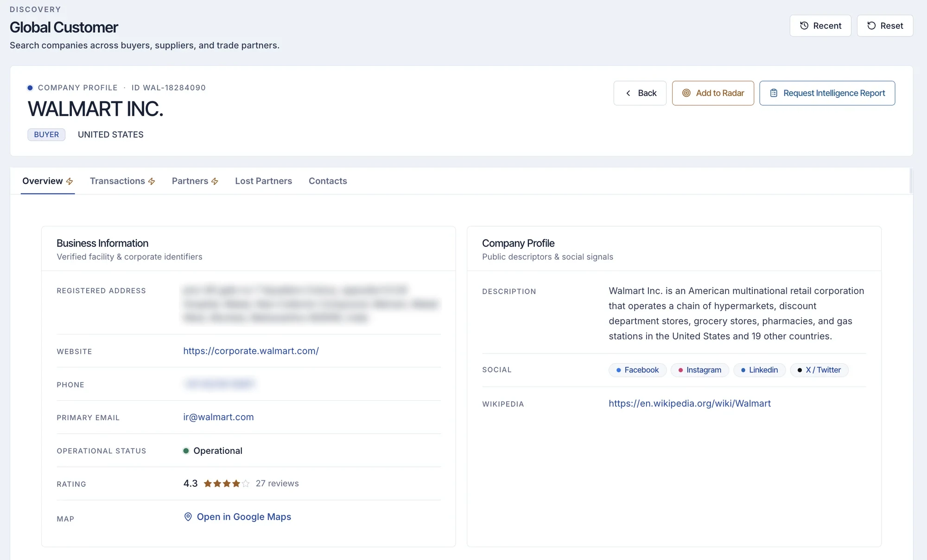This screenshot has width=927, height=560.
Task: Click the map pin icon beside Open in Google Maps
Action: pos(188,516)
